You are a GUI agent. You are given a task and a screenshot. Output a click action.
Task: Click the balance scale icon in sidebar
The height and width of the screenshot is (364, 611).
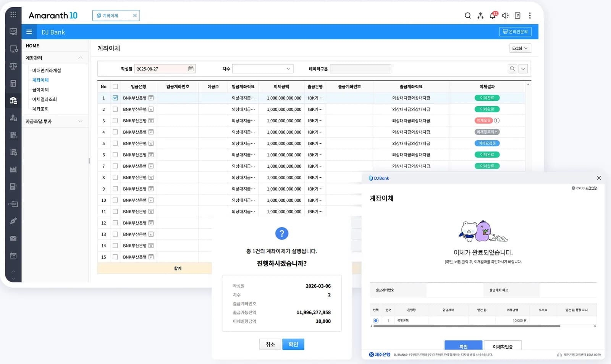[x=13, y=66]
